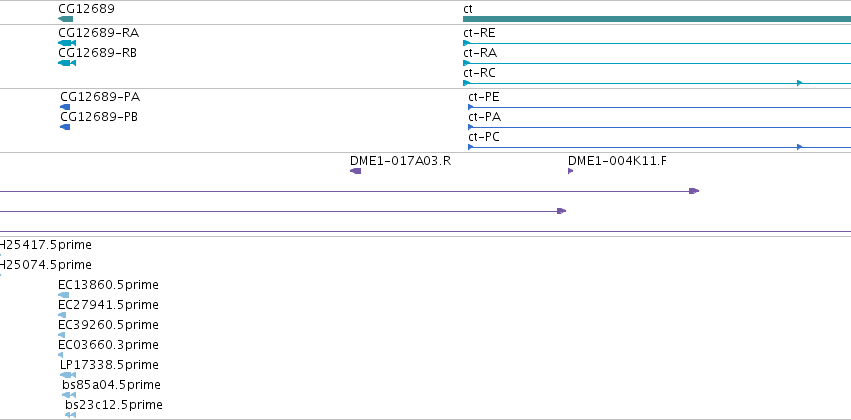Select the EC27941.5prime EST glyph
The width and height of the screenshot is (851, 420).
62,315
